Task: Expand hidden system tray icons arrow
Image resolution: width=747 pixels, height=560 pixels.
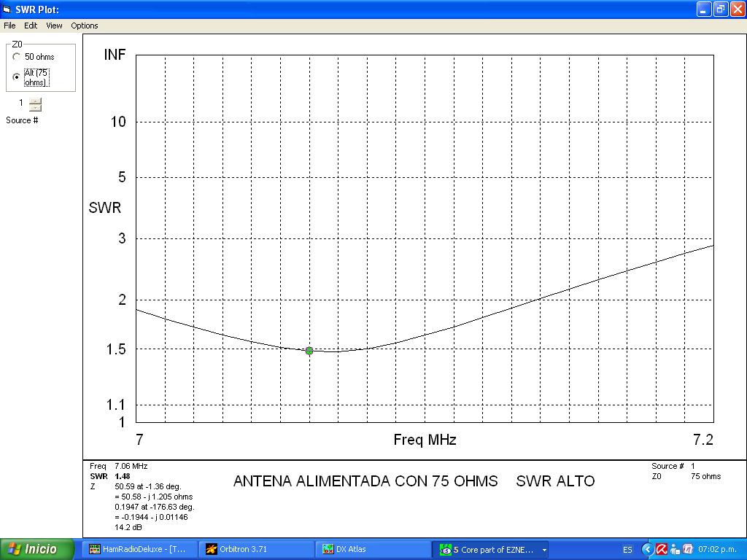Action: point(647,549)
